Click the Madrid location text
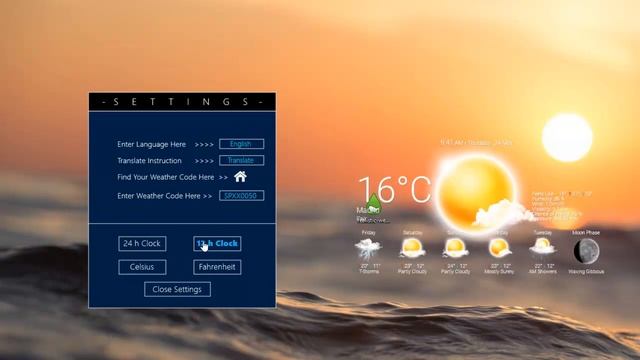 tap(368, 210)
